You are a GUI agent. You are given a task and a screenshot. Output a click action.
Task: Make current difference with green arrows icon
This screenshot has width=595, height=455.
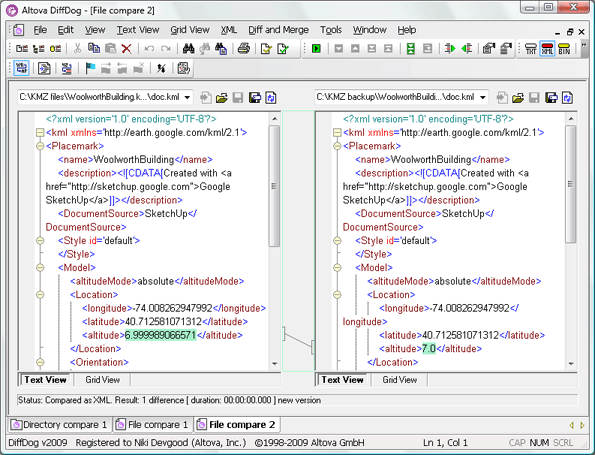pos(411,49)
